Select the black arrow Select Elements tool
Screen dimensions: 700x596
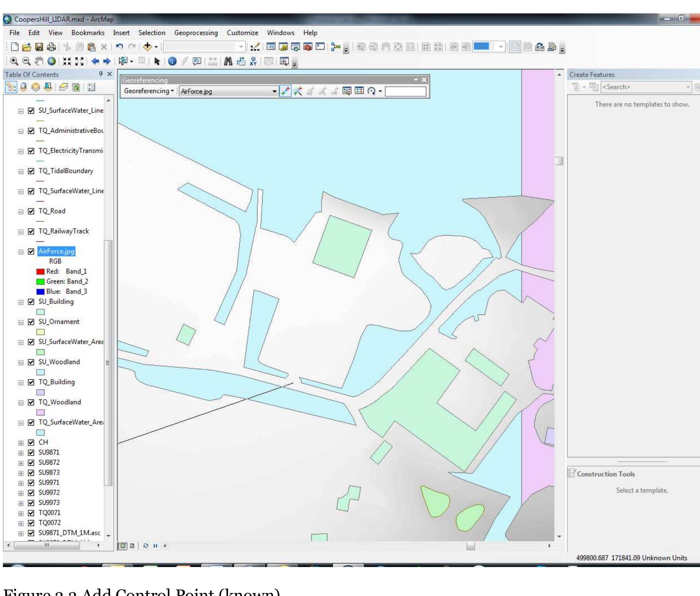click(x=157, y=61)
